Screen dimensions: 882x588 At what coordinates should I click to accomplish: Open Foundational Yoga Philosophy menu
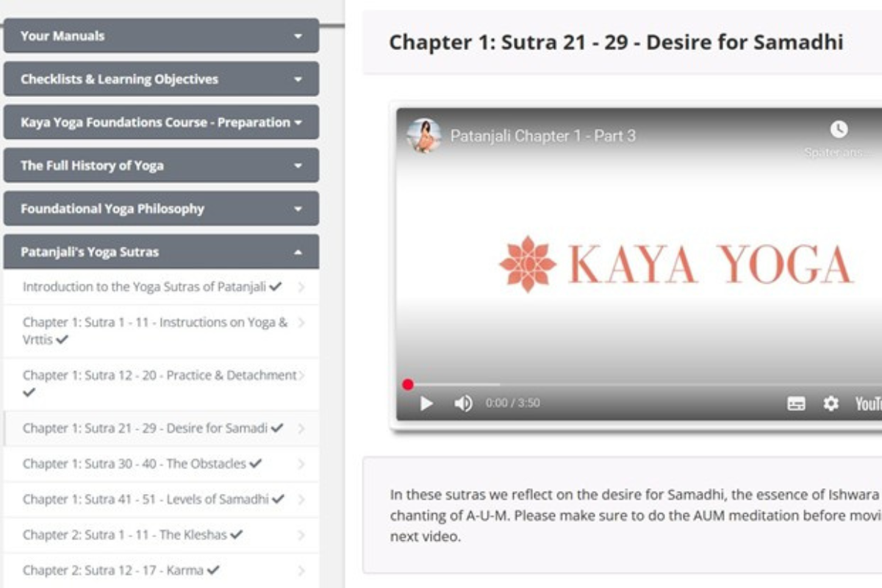click(x=161, y=209)
